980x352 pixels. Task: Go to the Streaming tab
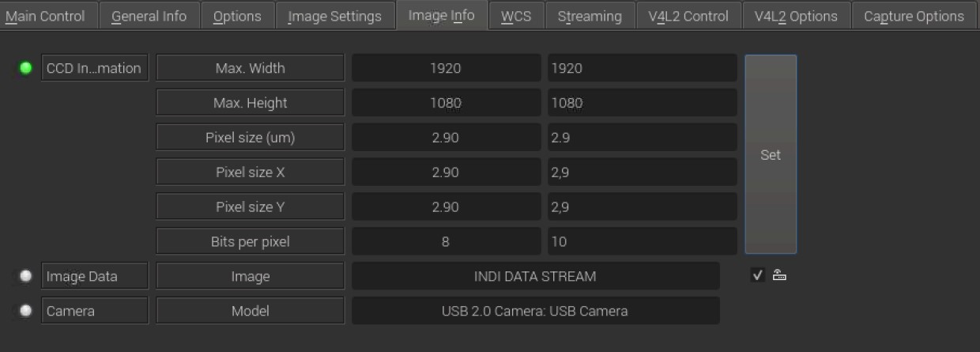[590, 16]
